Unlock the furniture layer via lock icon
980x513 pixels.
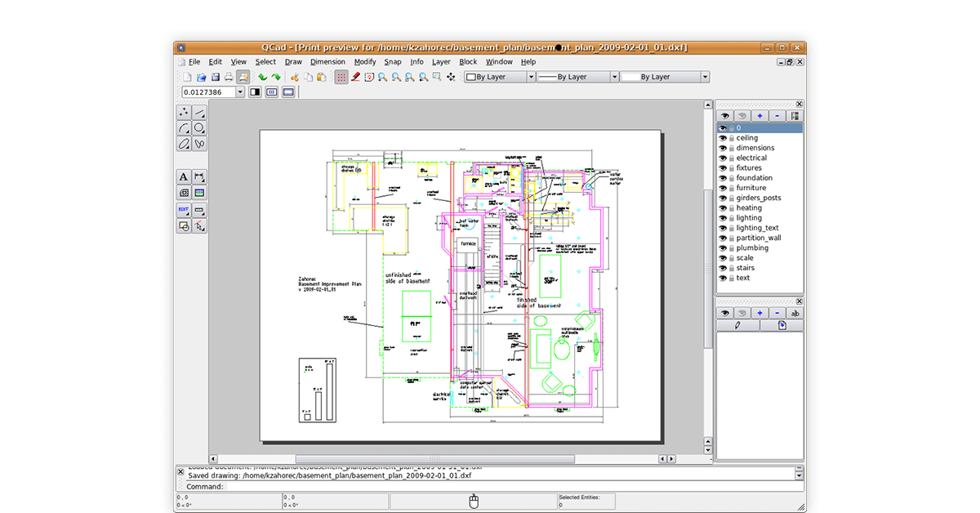click(732, 188)
